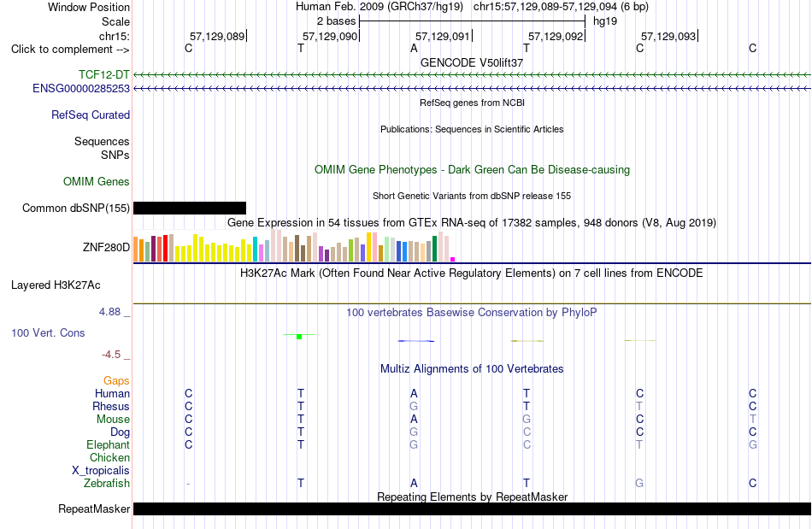Click the Elephant species label
The width and height of the screenshot is (812, 529).
click(109, 444)
